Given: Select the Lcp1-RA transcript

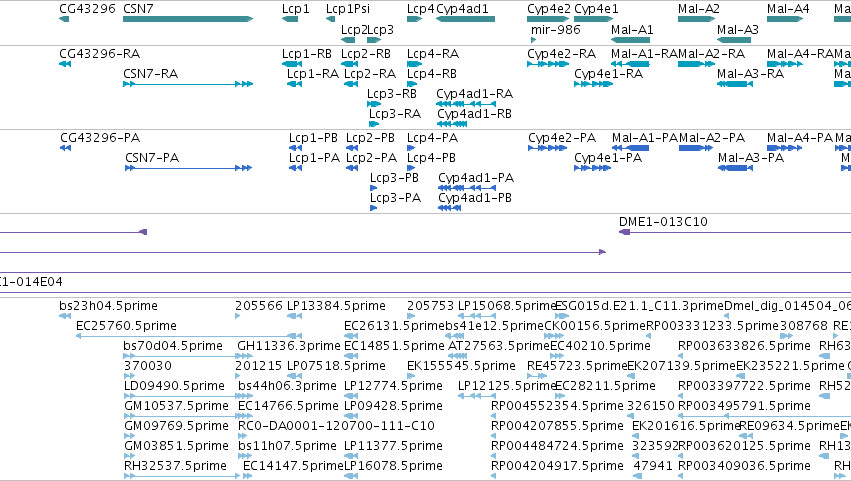Looking at the screenshot, I should point(294,84).
